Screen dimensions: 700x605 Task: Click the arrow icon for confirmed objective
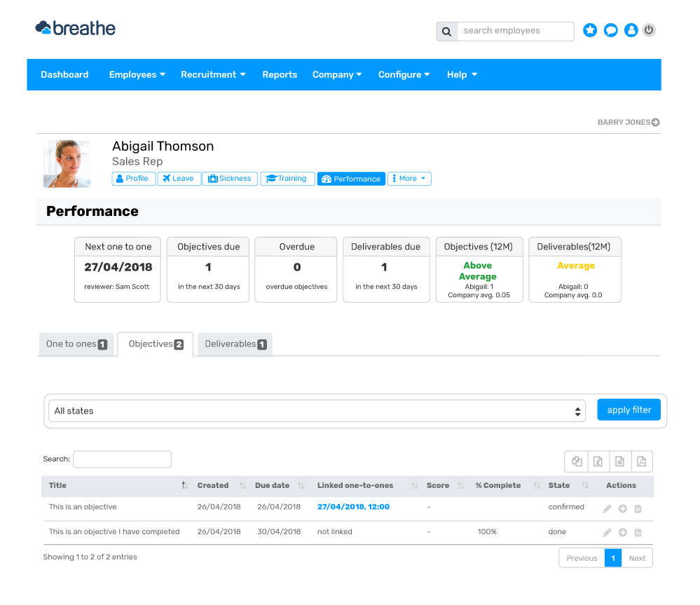pos(622,508)
